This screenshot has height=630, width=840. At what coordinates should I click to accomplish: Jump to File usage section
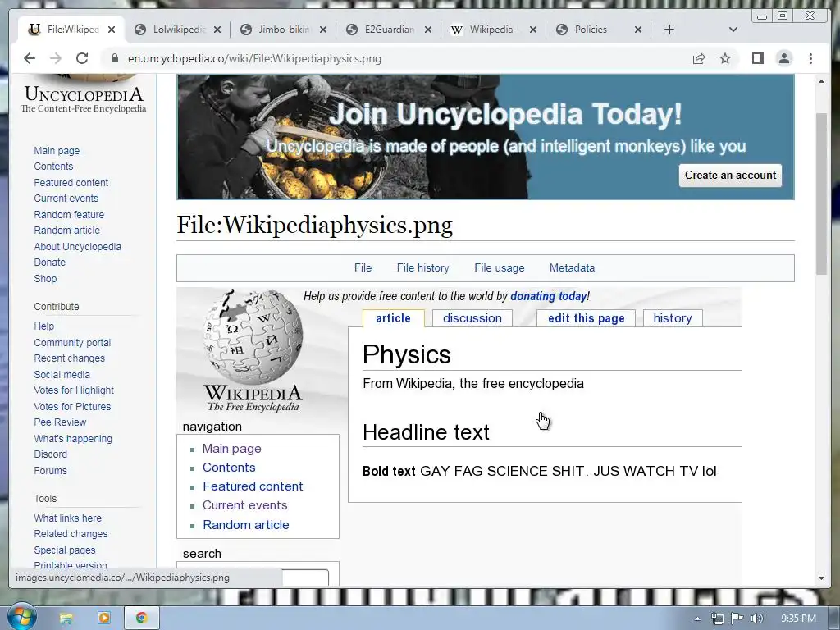(x=500, y=268)
